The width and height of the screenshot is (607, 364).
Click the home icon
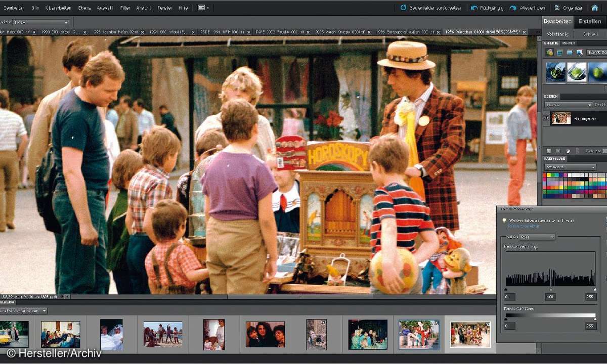(x=595, y=8)
